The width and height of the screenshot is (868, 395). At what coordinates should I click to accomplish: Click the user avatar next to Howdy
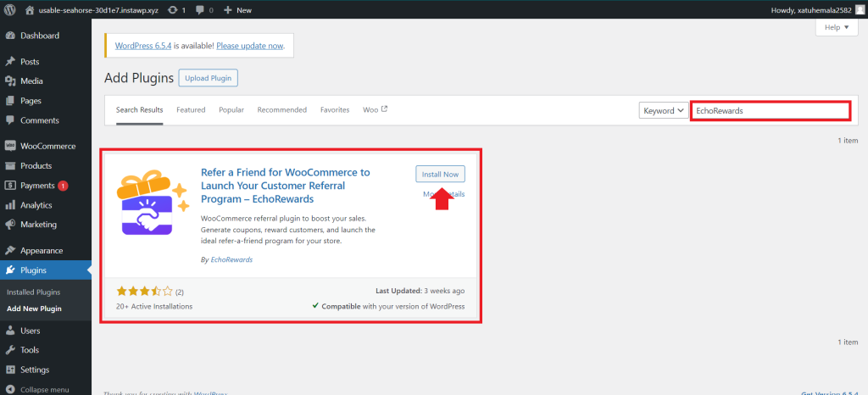859,10
